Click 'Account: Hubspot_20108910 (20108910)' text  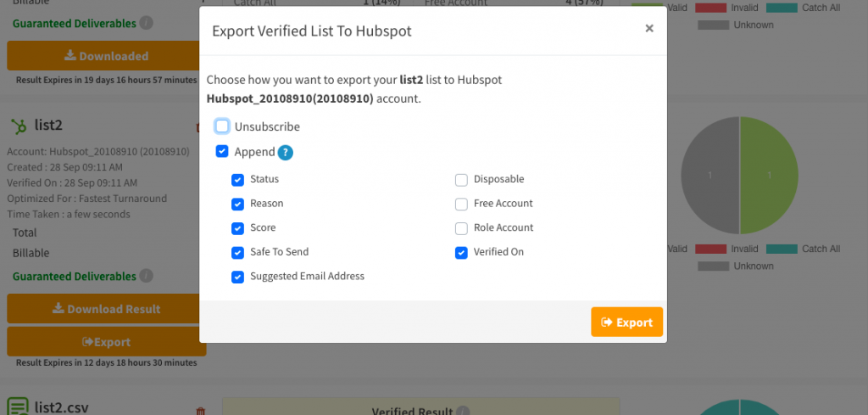click(x=98, y=152)
